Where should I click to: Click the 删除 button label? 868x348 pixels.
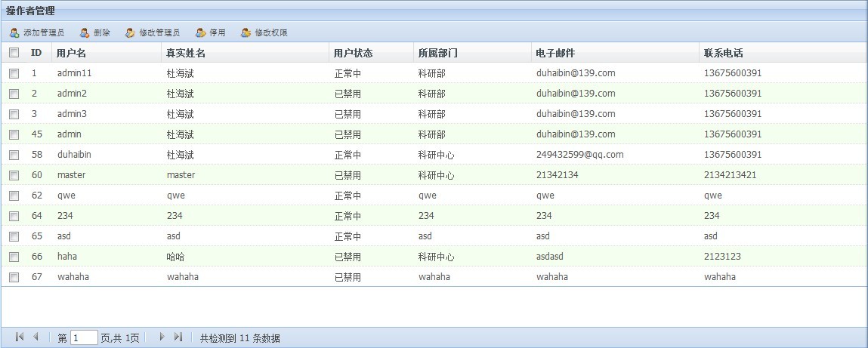[x=102, y=33]
